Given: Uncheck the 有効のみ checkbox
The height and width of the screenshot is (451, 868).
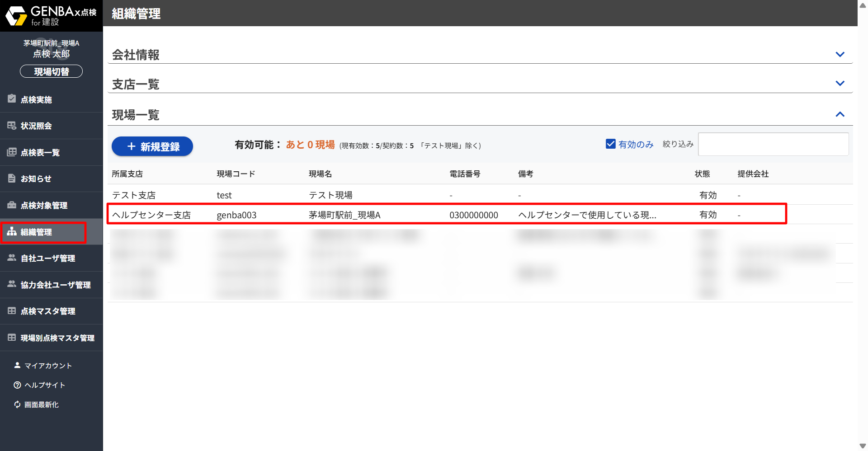Looking at the screenshot, I should [x=610, y=144].
